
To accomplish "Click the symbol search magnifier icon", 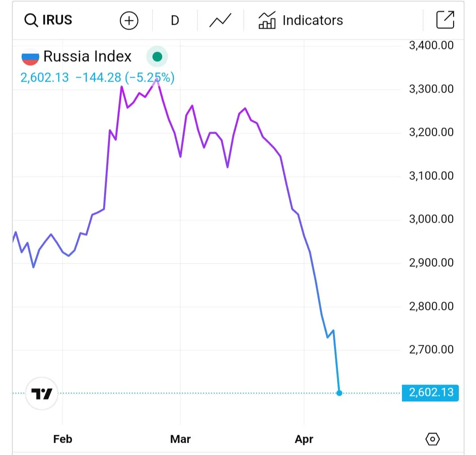I will point(31,21).
